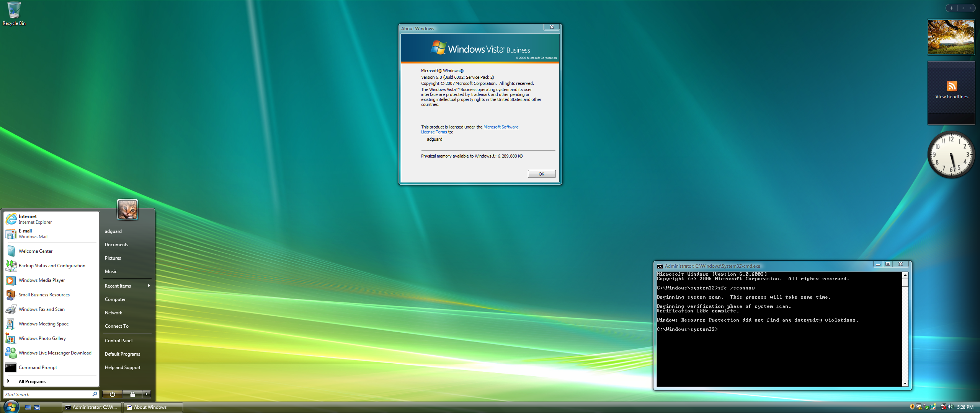
Task: Click the taskbar clock showing 5:28 PM
Action: pyautogui.click(x=965, y=407)
